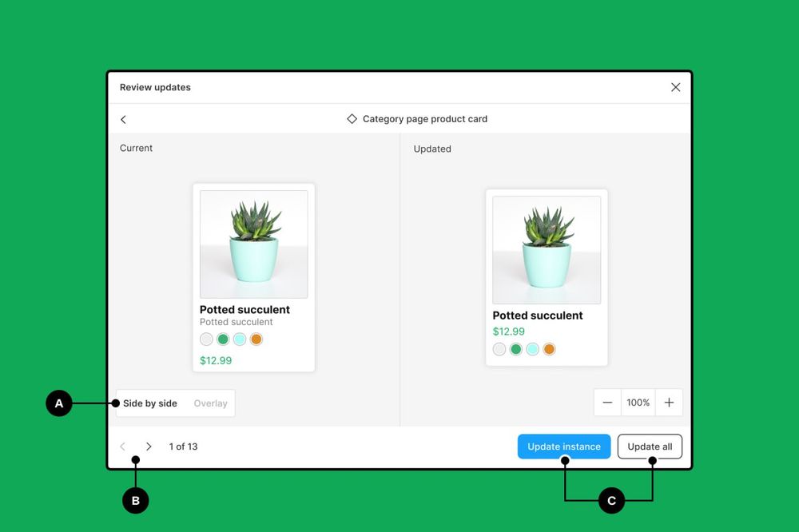Select the orange swatch in Current card
Image resolution: width=799 pixels, height=532 pixels.
point(256,339)
